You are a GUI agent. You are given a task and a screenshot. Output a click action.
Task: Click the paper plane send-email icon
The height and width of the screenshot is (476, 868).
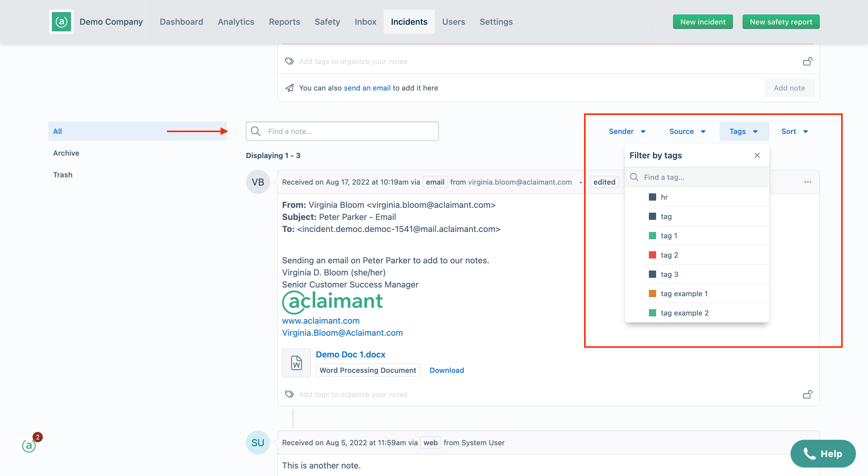pos(289,88)
